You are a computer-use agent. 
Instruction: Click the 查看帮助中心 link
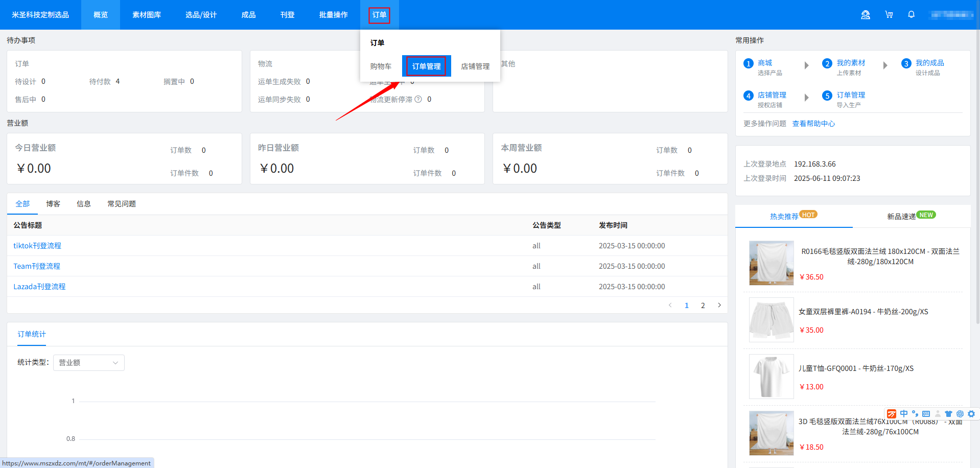point(813,124)
